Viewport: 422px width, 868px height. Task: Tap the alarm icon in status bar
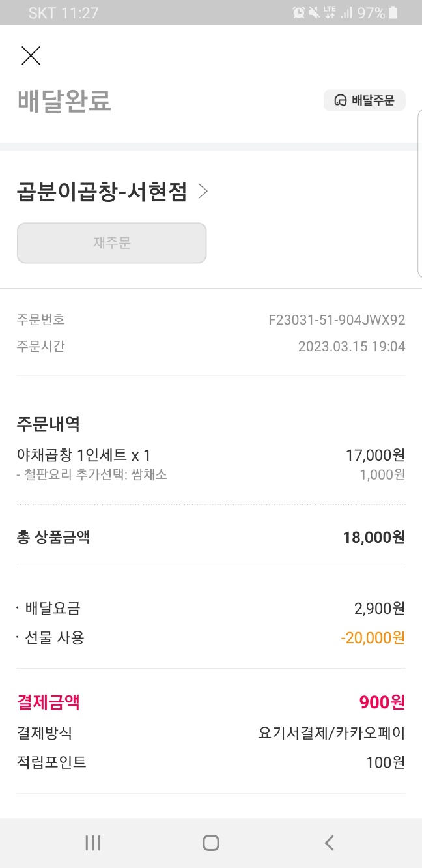299,12
